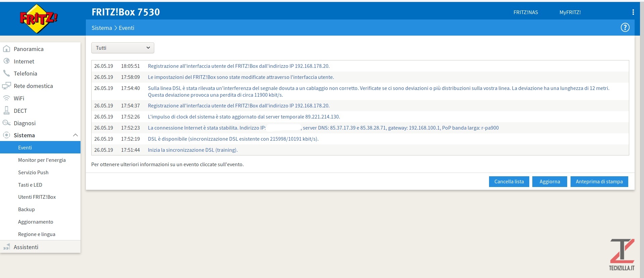Viewport: 644px width, 278px height.
Task: Click the Sistema icon
Action: tap(6, 135)
